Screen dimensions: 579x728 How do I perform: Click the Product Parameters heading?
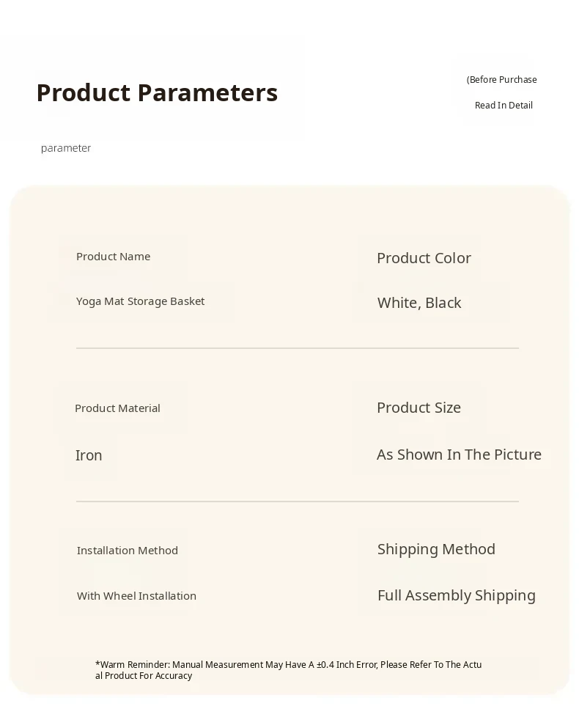pos(157,93)
